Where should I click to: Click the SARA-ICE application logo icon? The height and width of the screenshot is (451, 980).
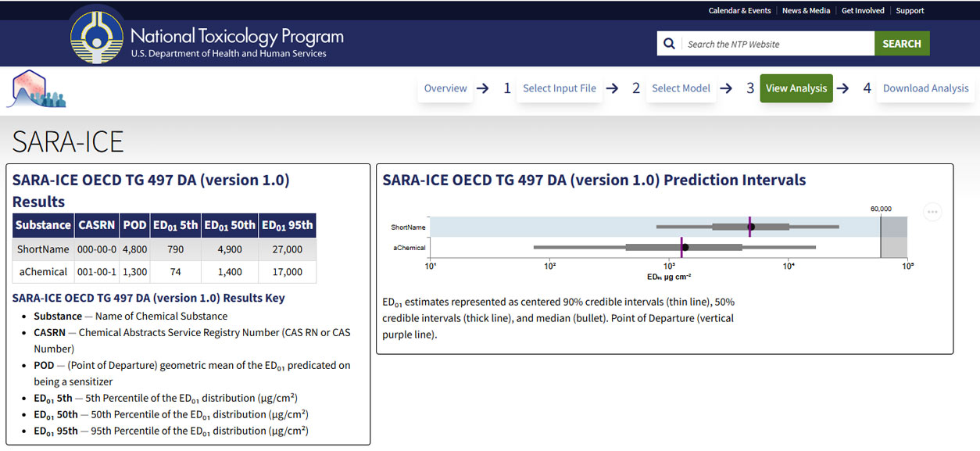pyautogui.click(x=36, y=89)
